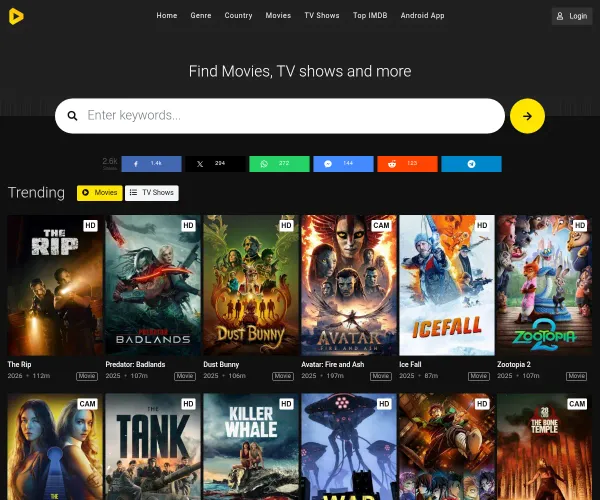Click Zootopia 2 title link

tap(514, 364)
